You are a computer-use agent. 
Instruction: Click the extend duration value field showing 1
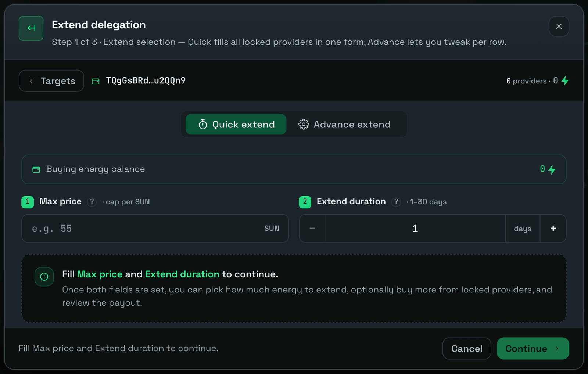click(415, 229)
